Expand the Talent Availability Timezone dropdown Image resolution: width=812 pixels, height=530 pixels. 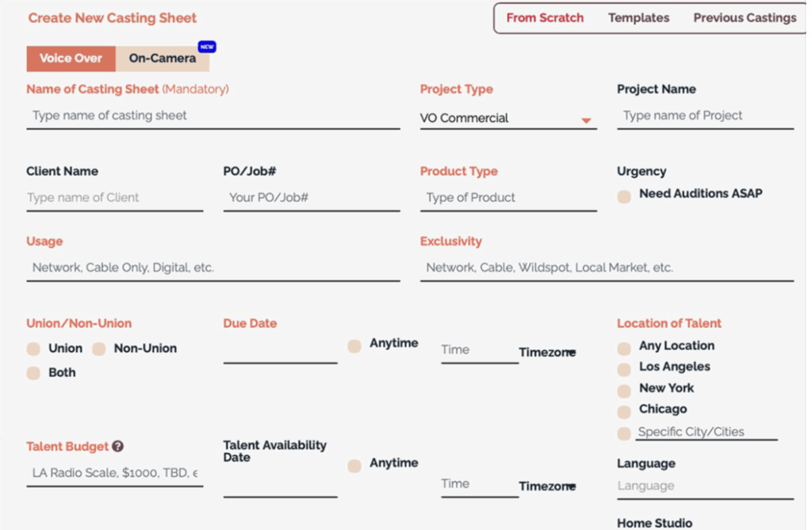pyautogui.click(x=548, y=486)
